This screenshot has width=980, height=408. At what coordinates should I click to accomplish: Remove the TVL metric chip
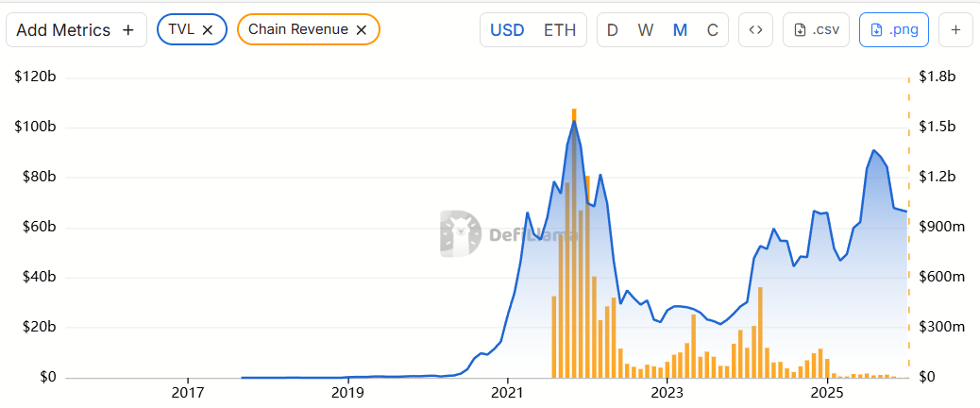click(x=208, y=29)
